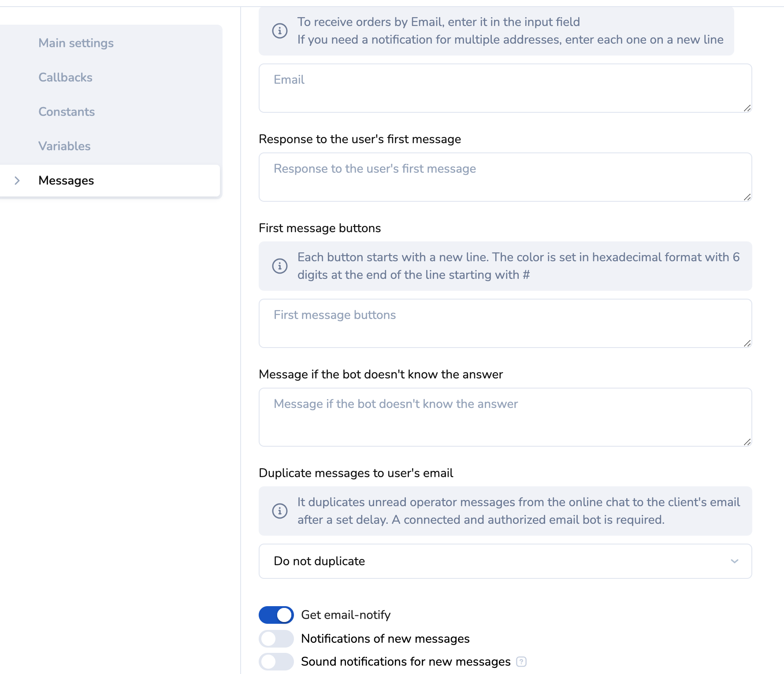Click info icon in duplicate messages hint
This screenshot has height=674, width=784.
click(280, 511)
